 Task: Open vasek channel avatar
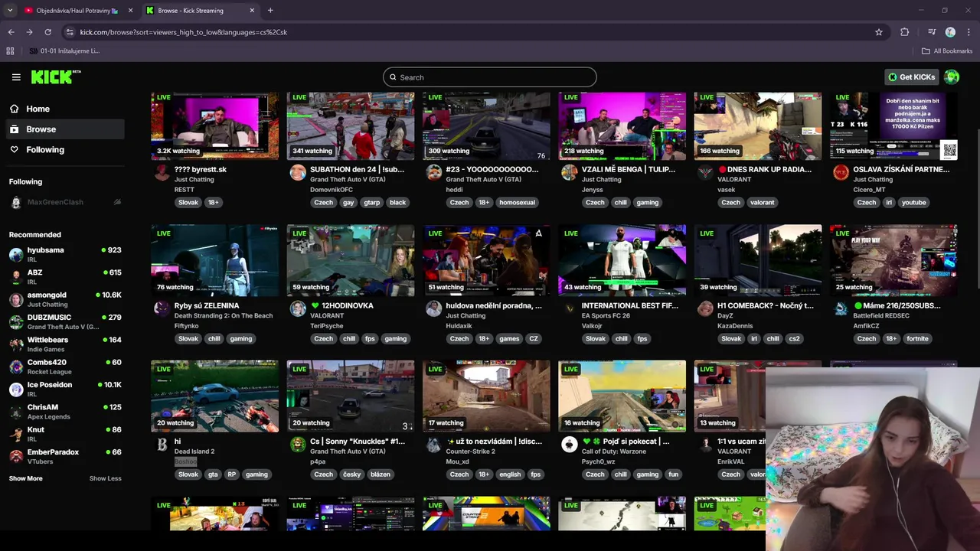[x=705, y=173]
